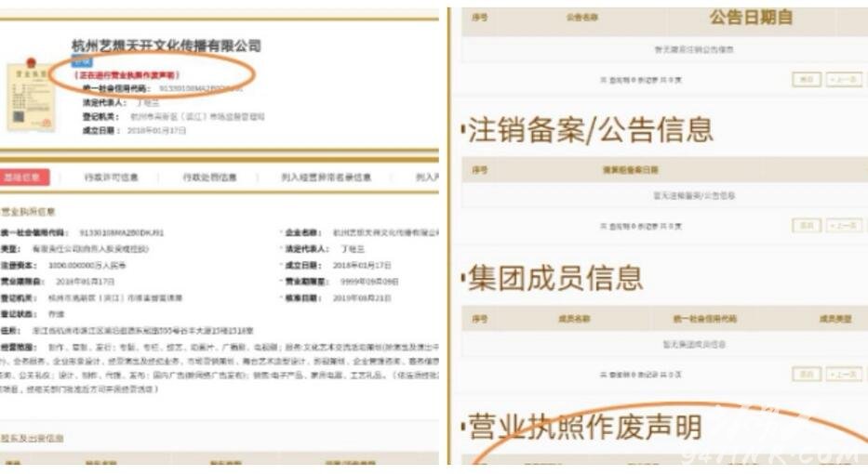
Task: Click the blue status badge under company name
Action: pyautogui.click(x=82, y=61)
